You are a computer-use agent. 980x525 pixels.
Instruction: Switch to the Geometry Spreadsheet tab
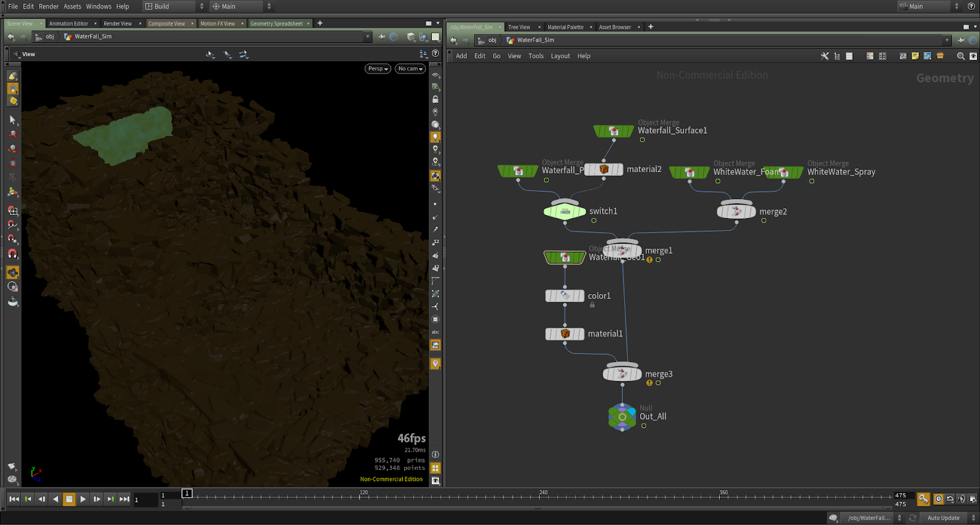276,23
